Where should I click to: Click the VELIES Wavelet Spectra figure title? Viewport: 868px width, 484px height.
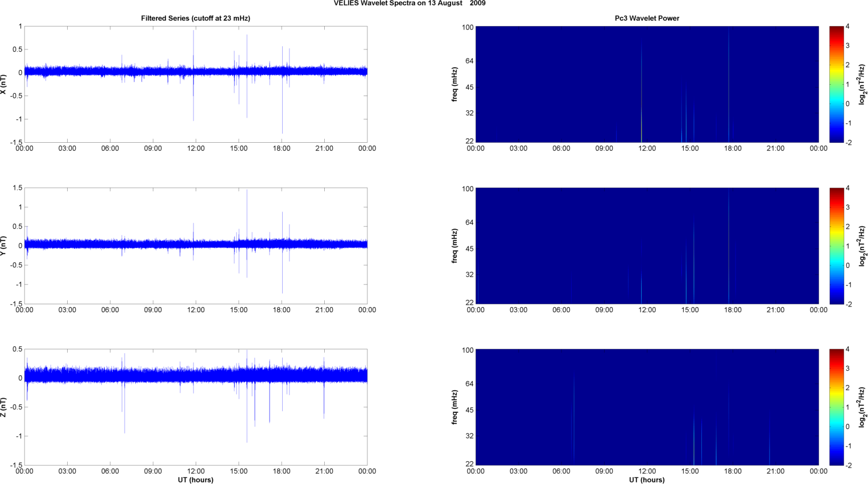[410, 3]
